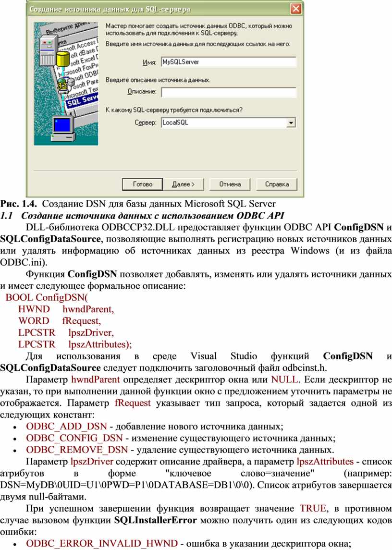Click the text "Введите описание источника данных."
Screen dimensions: 392x550
(x=158, y=80)
